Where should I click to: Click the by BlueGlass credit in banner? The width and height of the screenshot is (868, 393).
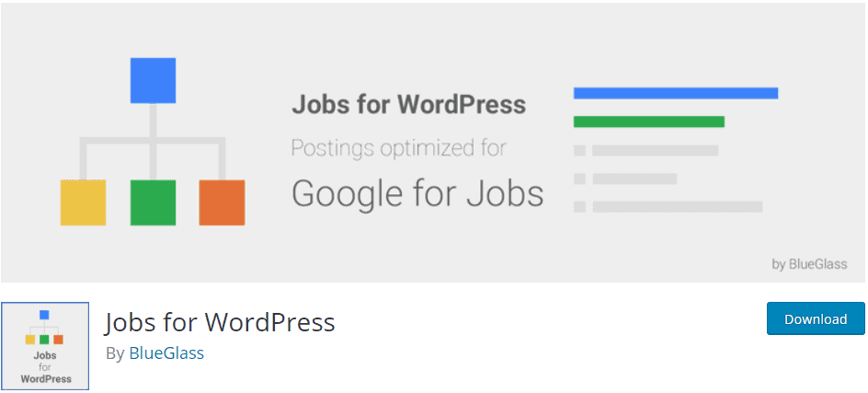(x=809, y=264)
